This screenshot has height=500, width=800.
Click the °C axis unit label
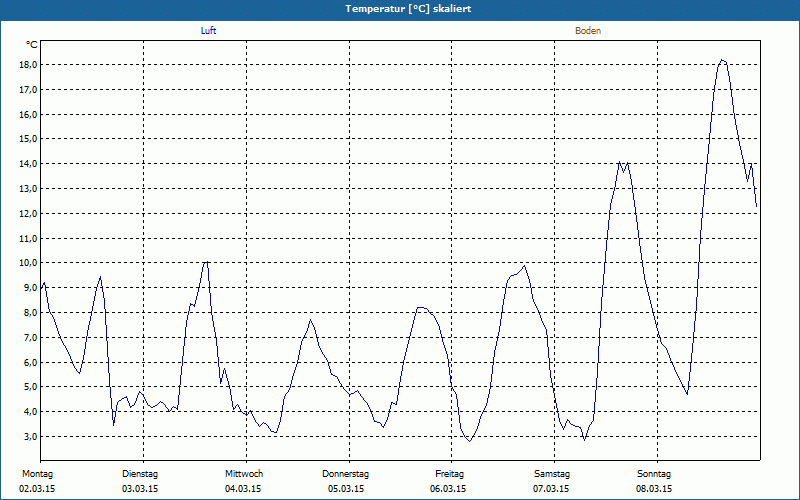pos(32,45)
